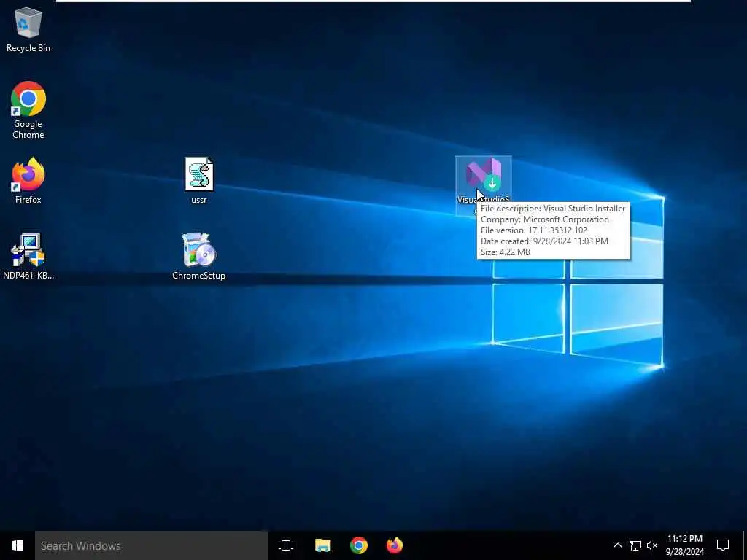Click the NDP461-KB... label text
This screenshot has width=747, height=560.
pos(28,275)
